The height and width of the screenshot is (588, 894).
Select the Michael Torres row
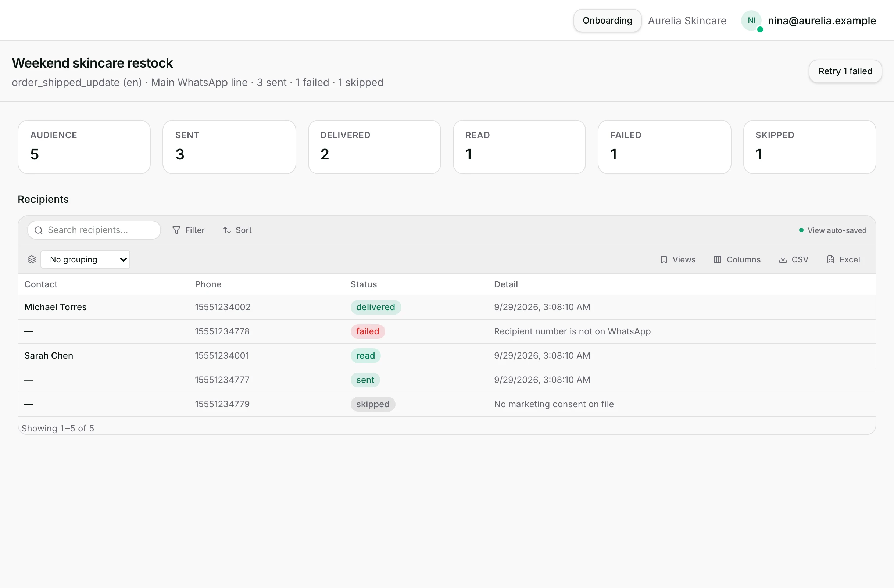447,307
